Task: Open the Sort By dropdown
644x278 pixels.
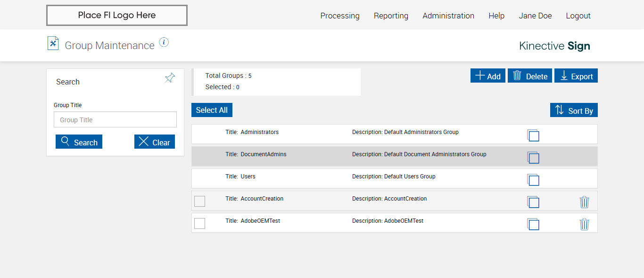Action: point(574,110)
